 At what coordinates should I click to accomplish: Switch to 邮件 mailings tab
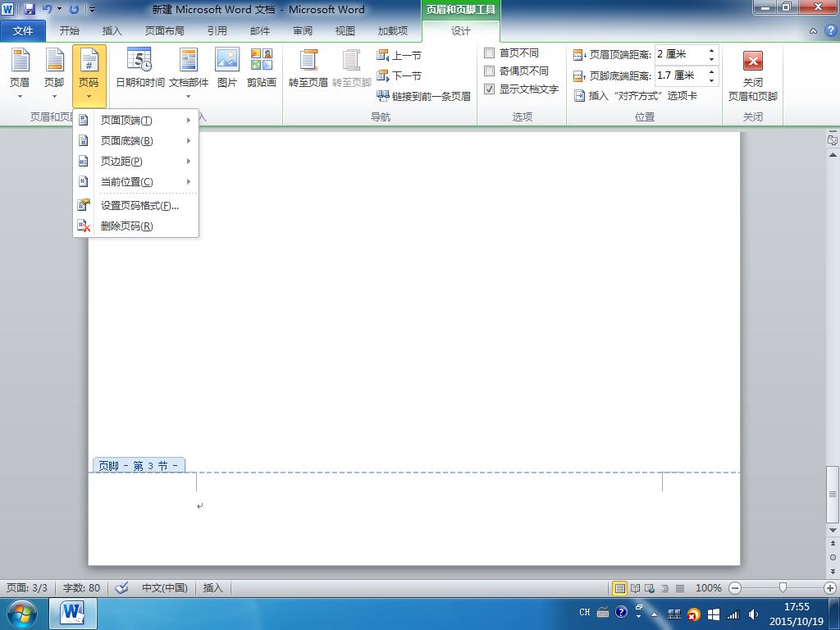[x=260, y=31]
